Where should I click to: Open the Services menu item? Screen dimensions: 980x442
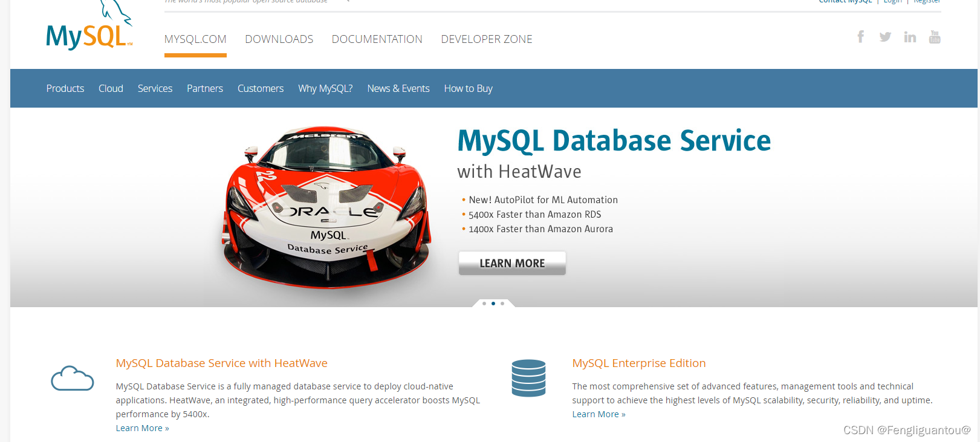[155, 88]
